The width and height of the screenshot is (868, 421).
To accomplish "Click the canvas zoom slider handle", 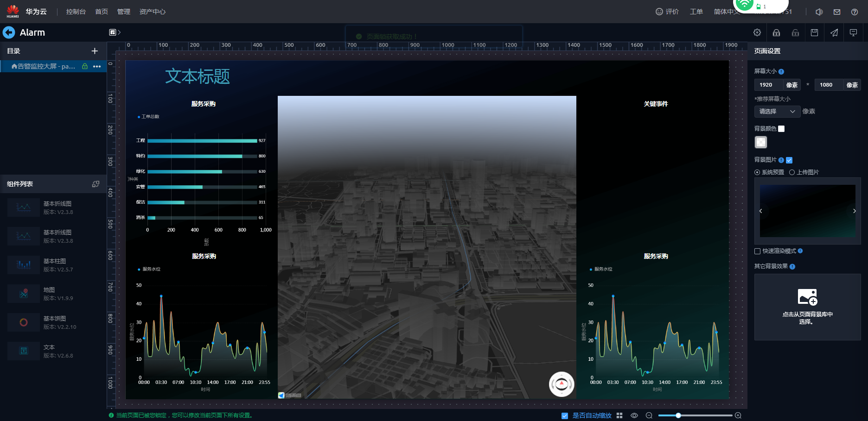I will pos(678,415).
